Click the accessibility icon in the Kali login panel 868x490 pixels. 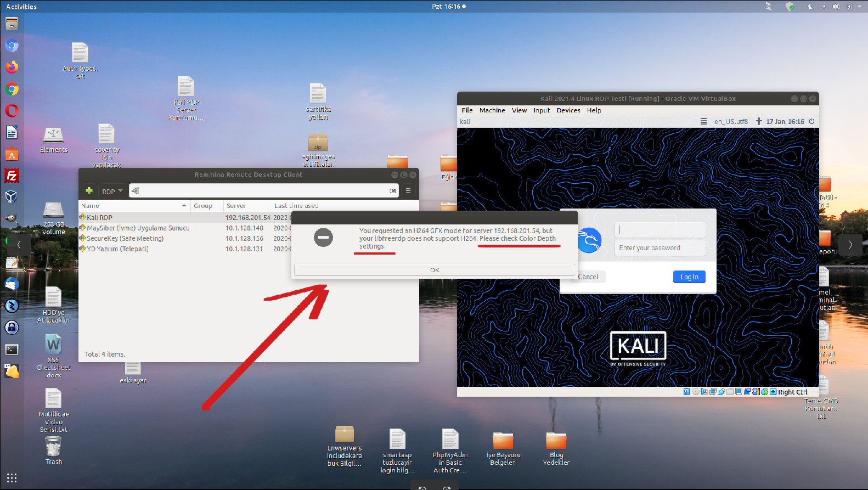[759, 122]
